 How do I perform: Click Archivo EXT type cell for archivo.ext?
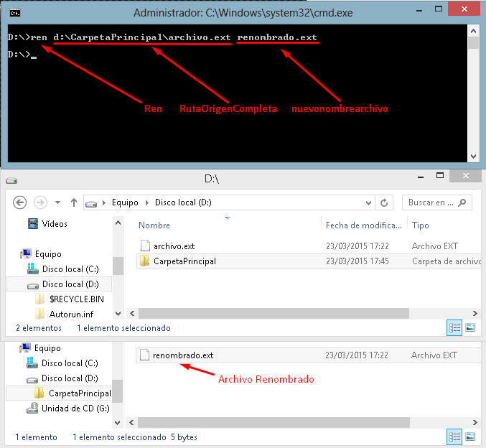pos(435,246)
